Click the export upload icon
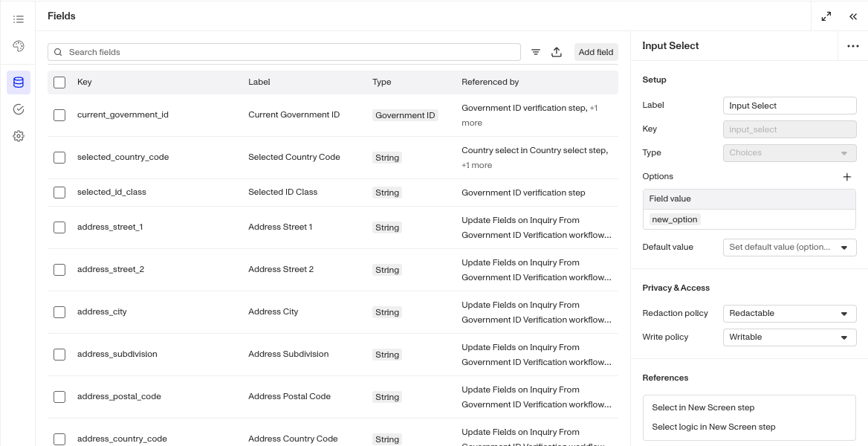The height and width of the screenshot is (446, 868). click(557, 52)
